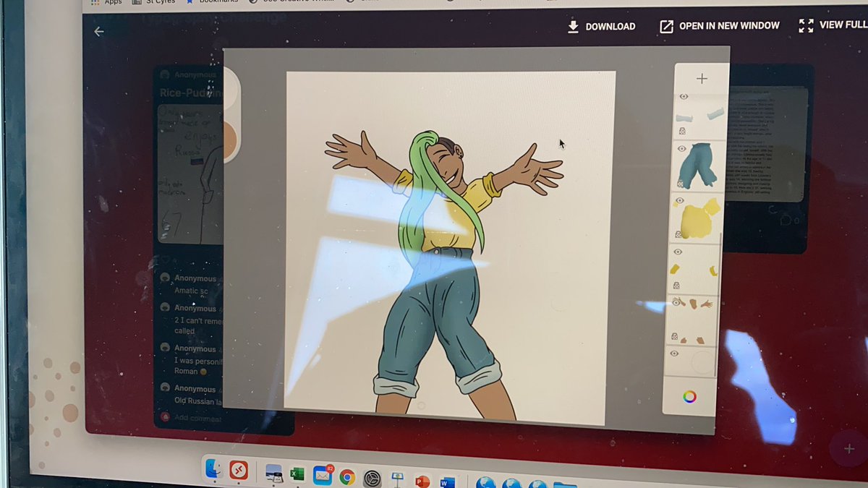
Task: Open Mail from the dock
Action: (x=323, y=475)
